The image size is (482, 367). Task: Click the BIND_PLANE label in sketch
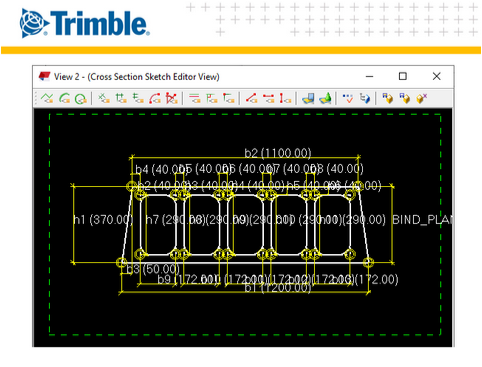[422, 220]
